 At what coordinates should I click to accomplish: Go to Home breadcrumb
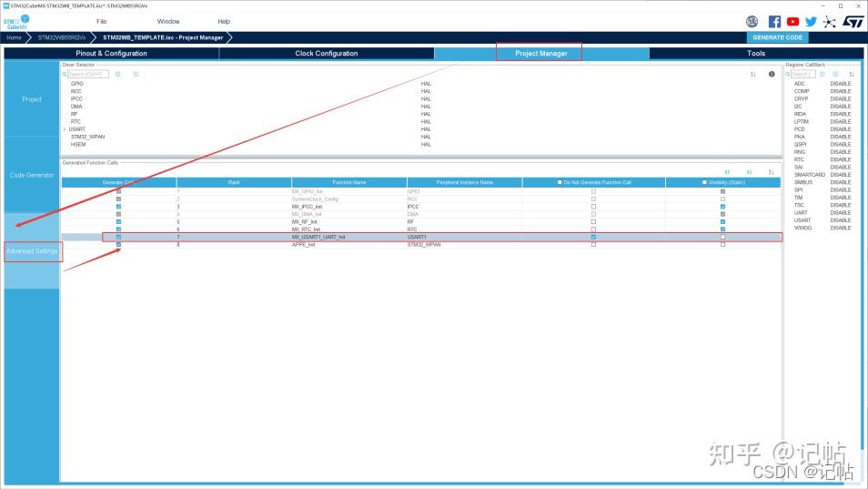[x=14, y=37]
